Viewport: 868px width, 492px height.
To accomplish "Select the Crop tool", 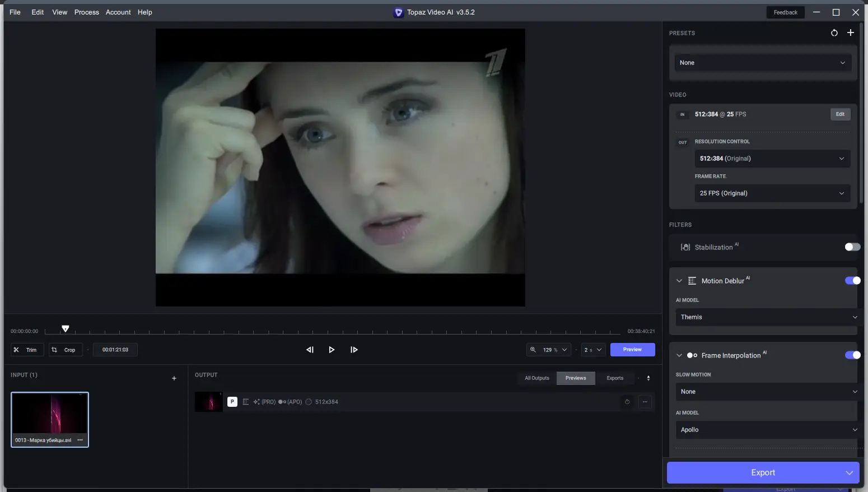I will (x=65, y=350).
